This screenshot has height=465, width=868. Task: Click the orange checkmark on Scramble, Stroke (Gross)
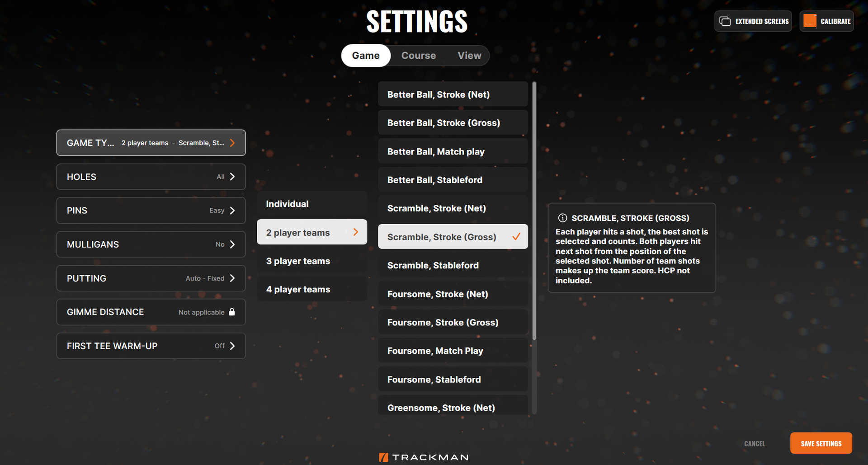[516, 236]
